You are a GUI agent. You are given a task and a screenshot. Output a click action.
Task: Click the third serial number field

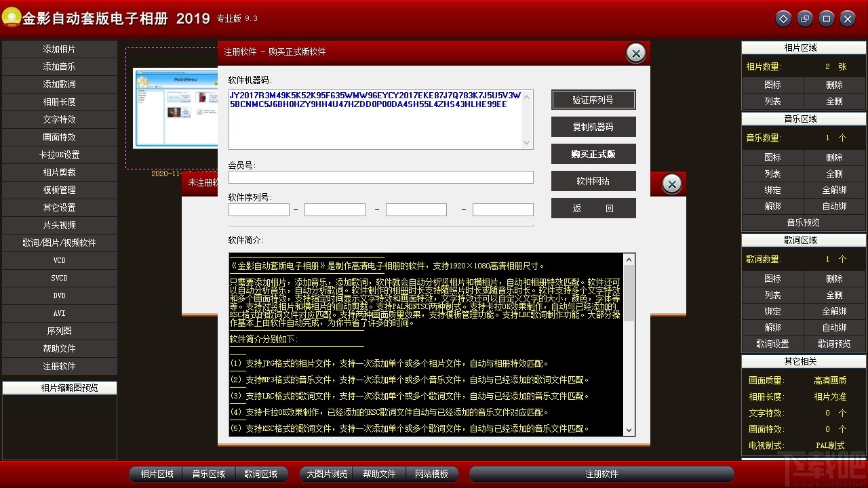coord(416,210)
